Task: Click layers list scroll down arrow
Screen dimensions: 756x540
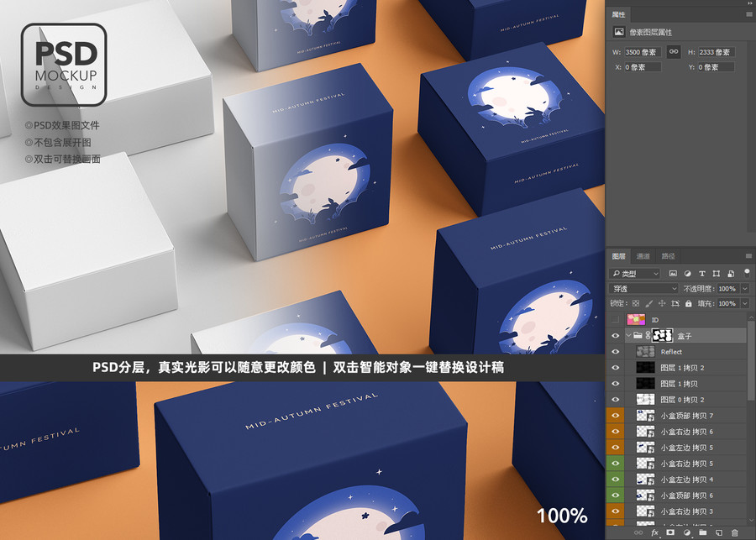Action: 751,520
